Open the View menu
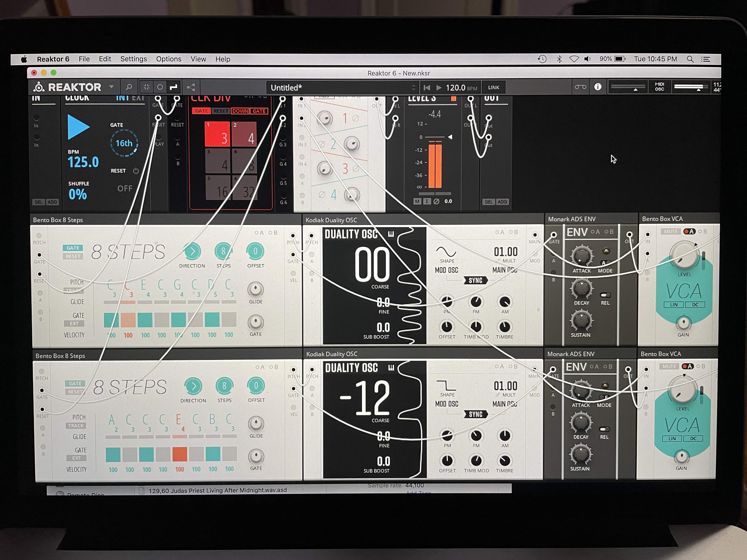 pos(198,59)
